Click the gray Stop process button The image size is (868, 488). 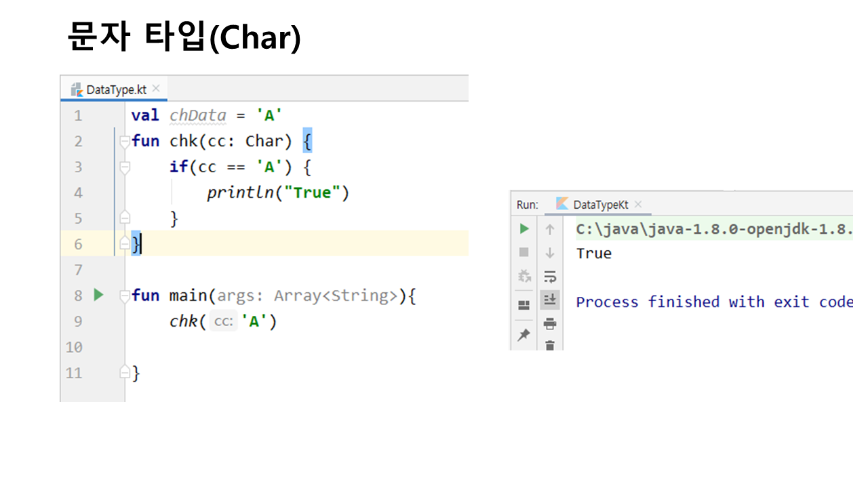524,252
